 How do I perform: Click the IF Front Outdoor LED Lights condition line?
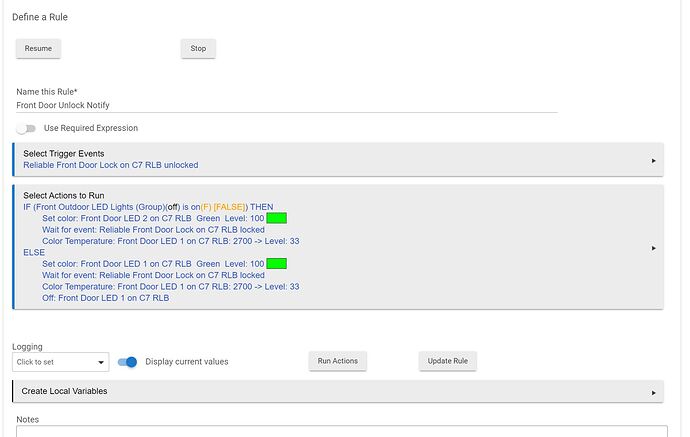148,207
